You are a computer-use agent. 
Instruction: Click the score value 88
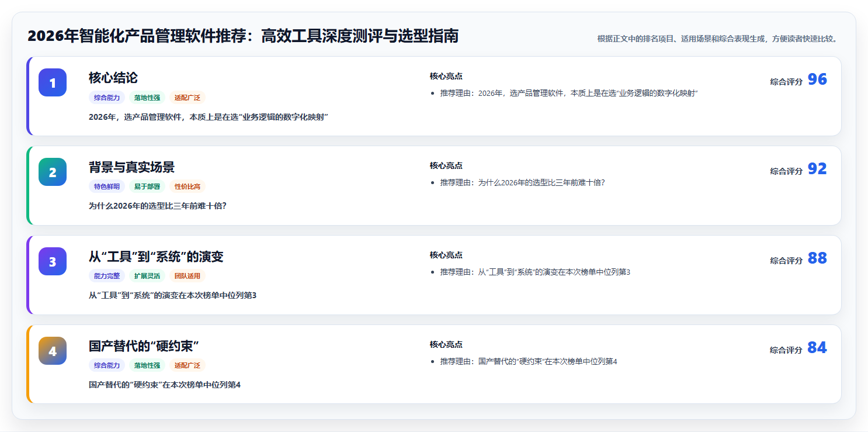pos(817,258)
